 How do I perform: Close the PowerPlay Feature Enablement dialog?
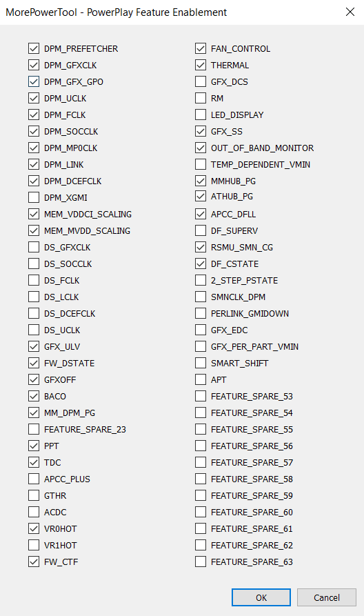point(350,12)
